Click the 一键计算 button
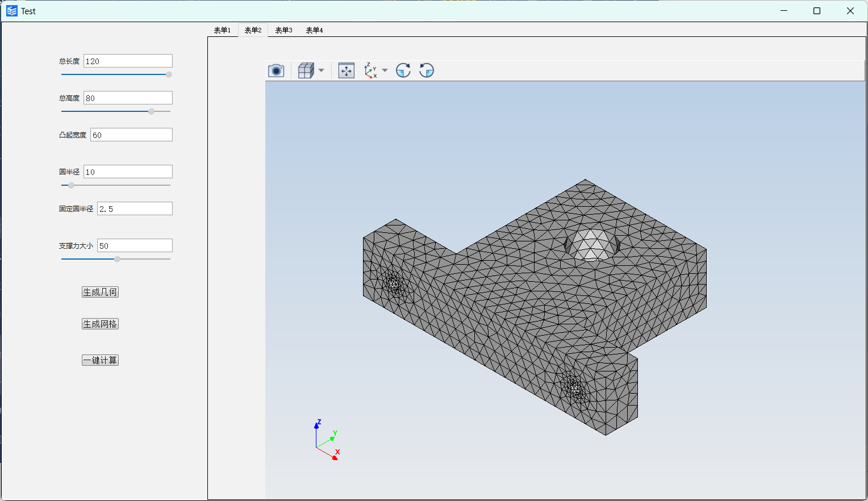The image size is (868, 501). pos(100,360)
